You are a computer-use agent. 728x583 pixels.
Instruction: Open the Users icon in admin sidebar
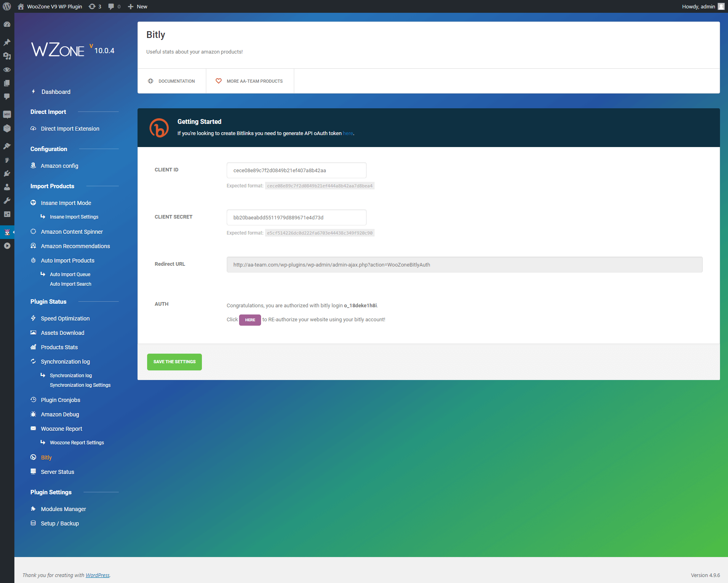click(7, 187)
